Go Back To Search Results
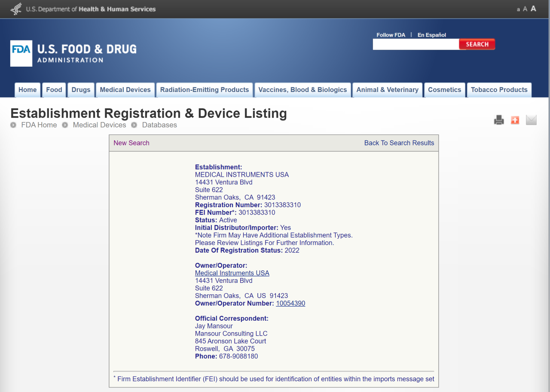 click(x=399, y=143)
